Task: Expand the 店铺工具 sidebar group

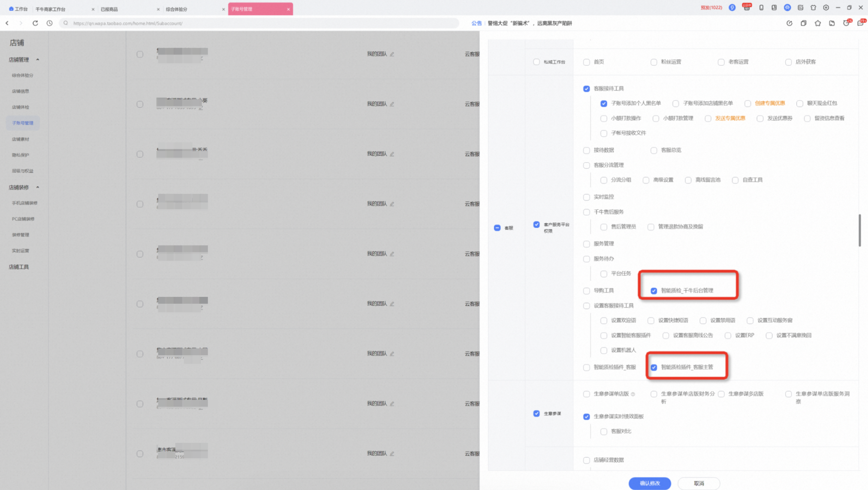Action: coord(19,267)
